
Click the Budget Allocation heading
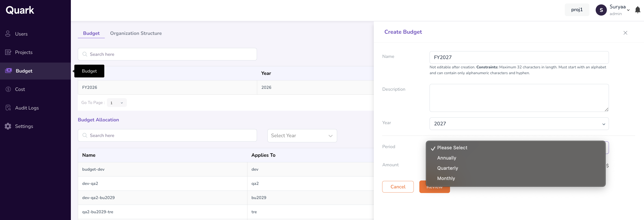(98, 120)
